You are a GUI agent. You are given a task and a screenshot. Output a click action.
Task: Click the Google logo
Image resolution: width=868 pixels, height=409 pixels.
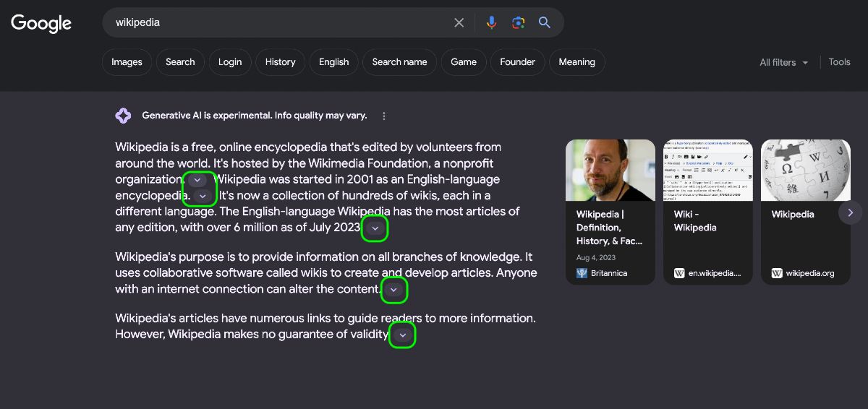pos(41,23)
